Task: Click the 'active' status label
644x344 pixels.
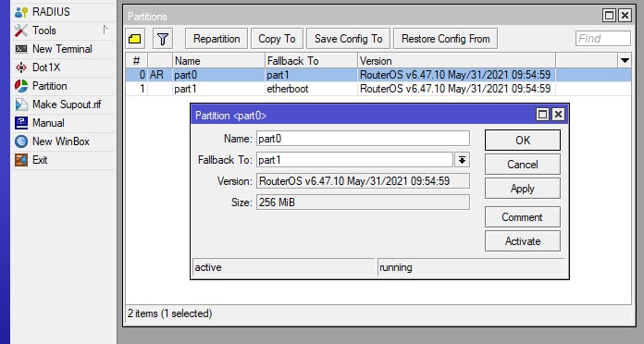Action: [x=208, y=267]
